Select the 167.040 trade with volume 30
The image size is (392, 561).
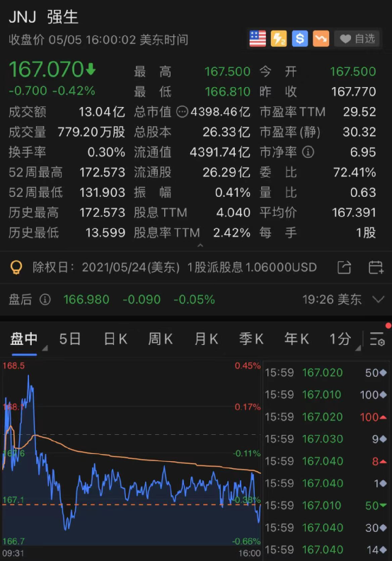(325, 528)
